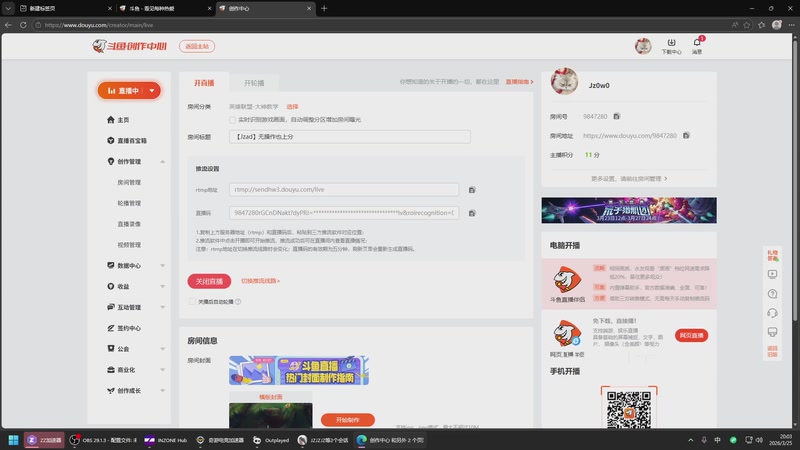Expand the 商业化 sidebar section
This screenshot has height=450, width=800.
tap(163, 370)
